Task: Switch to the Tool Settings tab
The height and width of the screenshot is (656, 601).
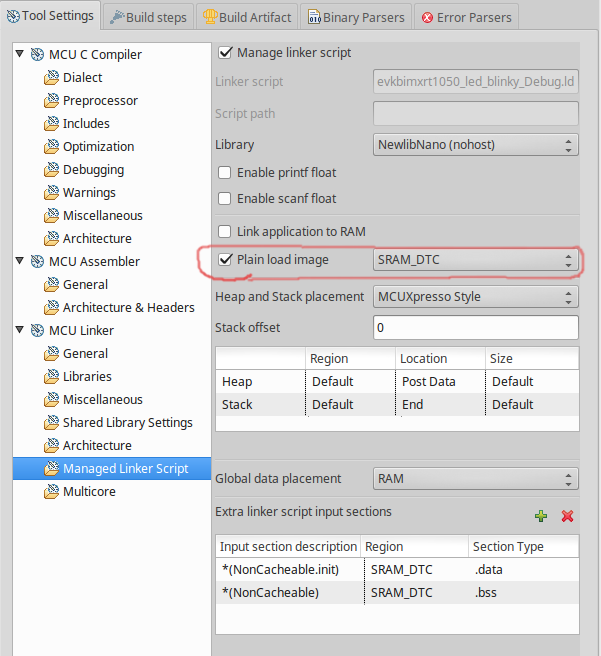Action: (x=50, y=16)
